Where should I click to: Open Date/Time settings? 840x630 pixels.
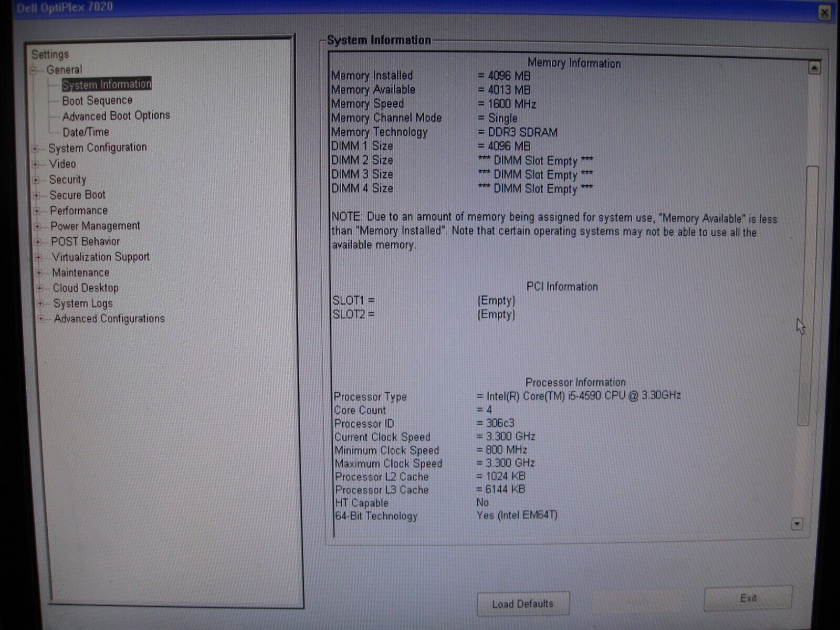86,132
